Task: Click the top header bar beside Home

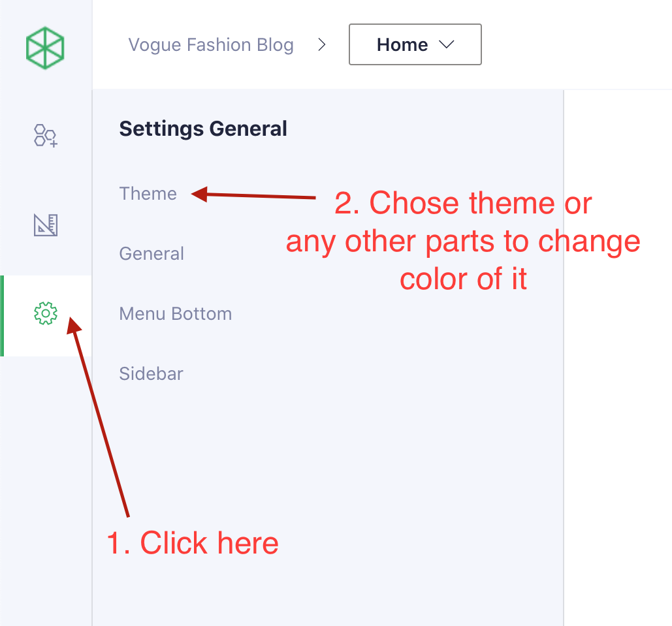Action: [575, 45]
